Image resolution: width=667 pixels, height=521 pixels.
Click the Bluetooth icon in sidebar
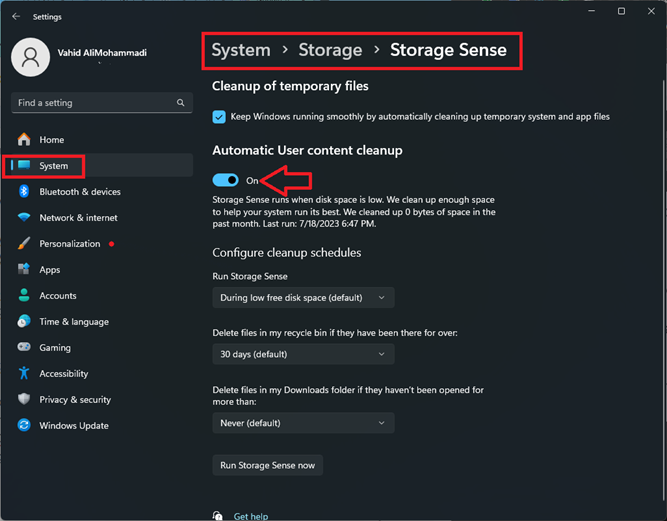[x=24, y=191]
